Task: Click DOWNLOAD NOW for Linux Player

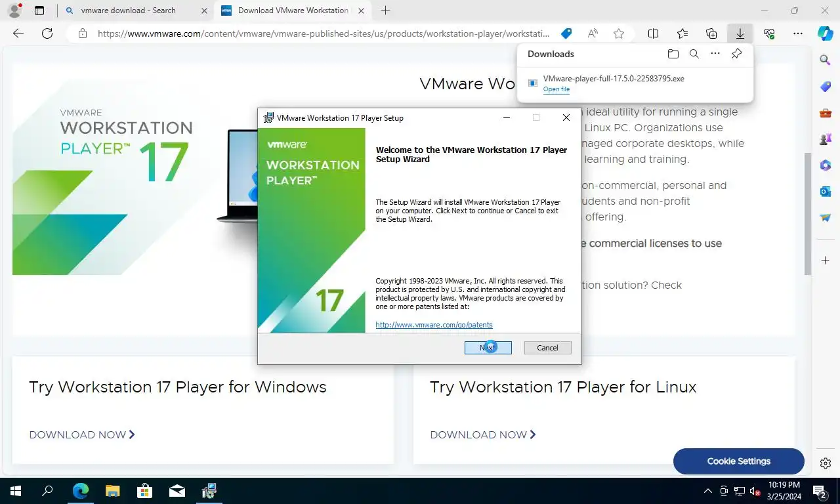Action: tap(483, 434)
